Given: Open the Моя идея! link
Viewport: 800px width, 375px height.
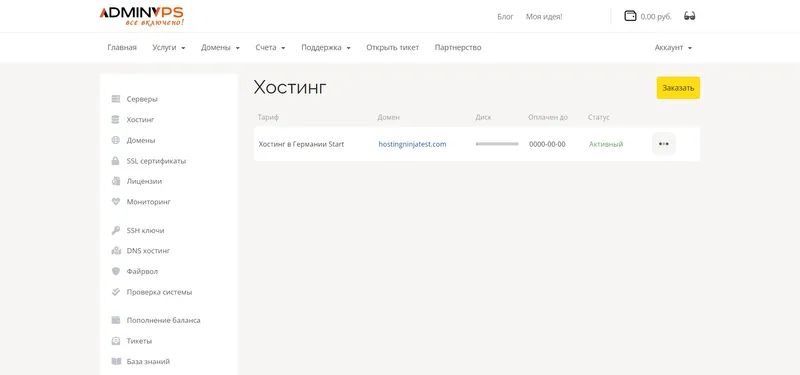Looking at the screenshot, I should (544, 17).
